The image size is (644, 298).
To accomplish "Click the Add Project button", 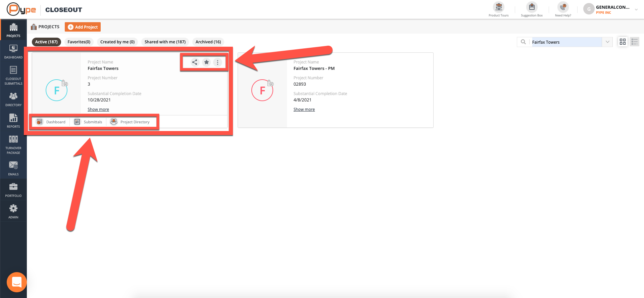I will [x=83, y=27].
